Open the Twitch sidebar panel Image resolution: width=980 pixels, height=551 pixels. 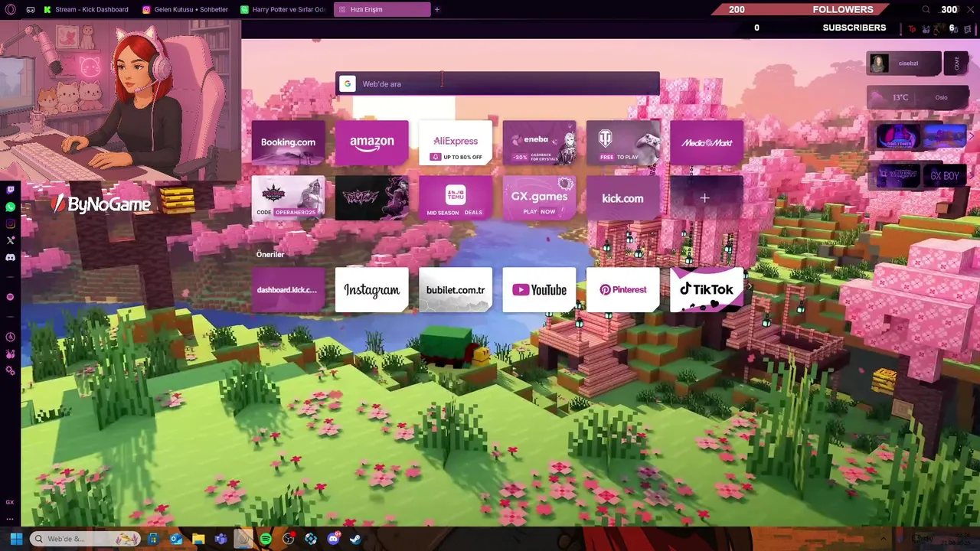(x=10, y=190)
